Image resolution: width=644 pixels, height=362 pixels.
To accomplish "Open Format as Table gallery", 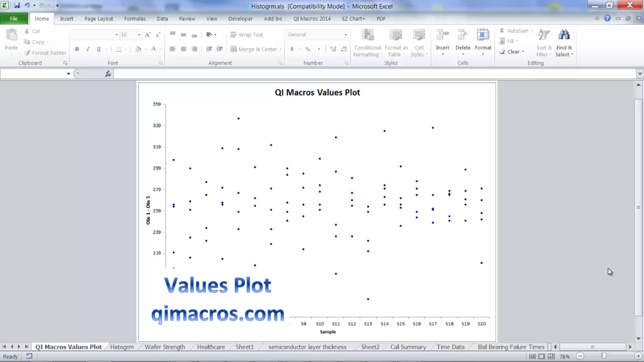I will pyautogui.click(x=396, y=43).
